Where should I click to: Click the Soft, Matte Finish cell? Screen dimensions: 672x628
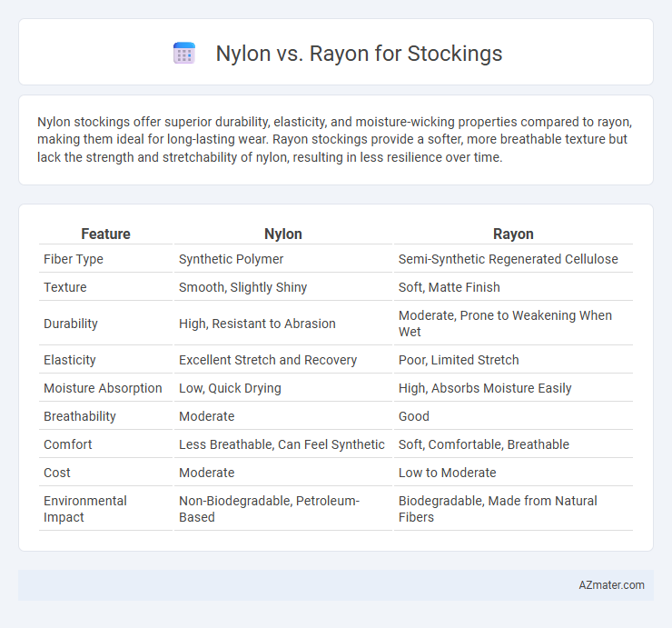450,287
